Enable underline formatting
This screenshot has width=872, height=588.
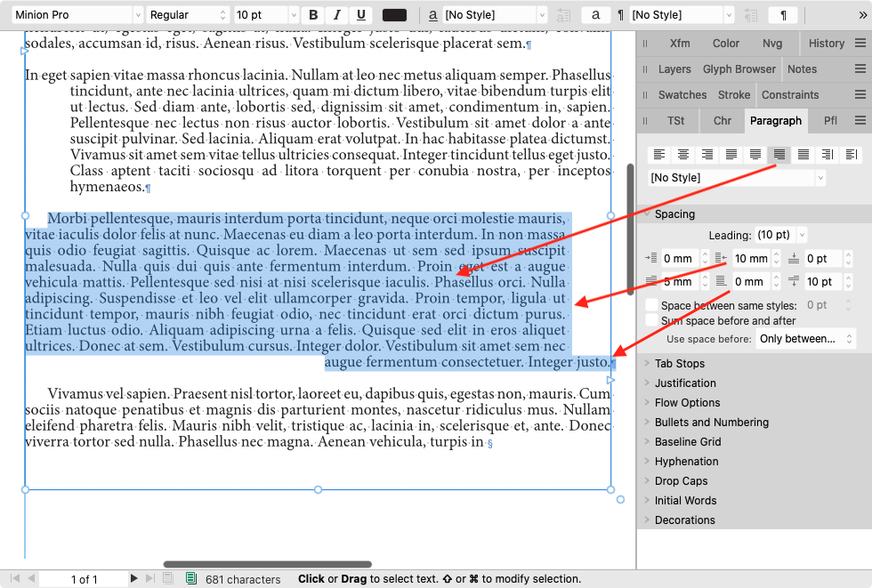tap(362, 14)
